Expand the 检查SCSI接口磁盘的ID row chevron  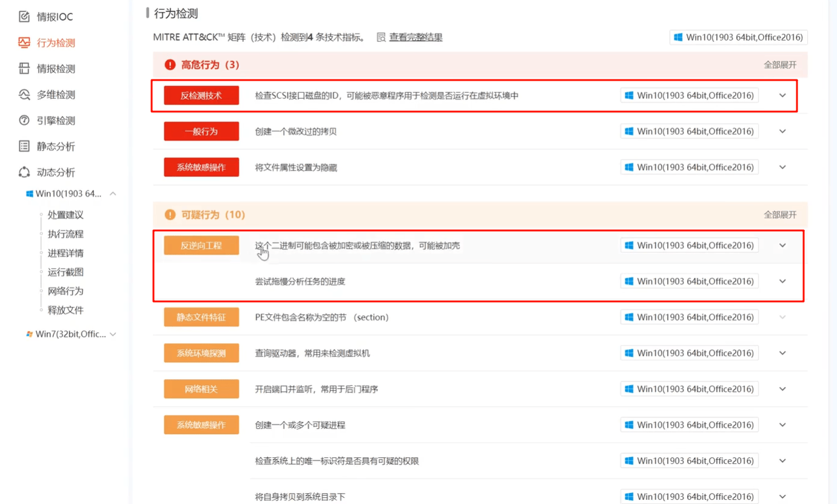[782, 95]
